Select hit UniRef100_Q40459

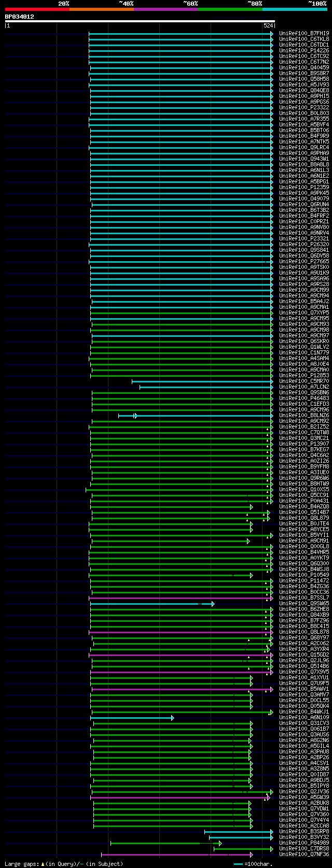304,67
